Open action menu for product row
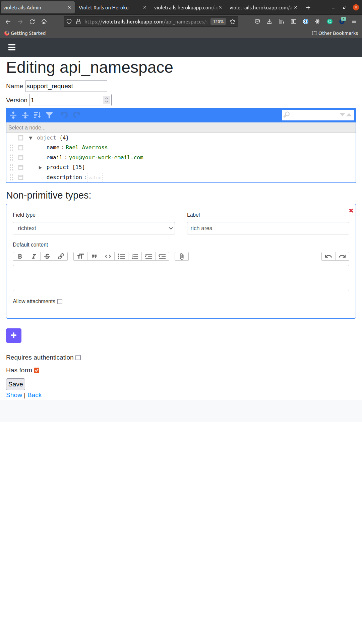This screenshot has width=362, height=644. [x=21, y=167]
